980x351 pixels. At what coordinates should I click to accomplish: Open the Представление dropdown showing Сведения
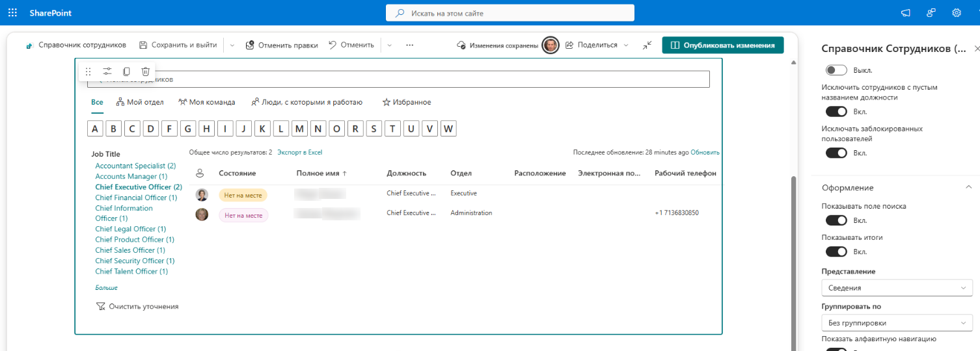[x=897, y=287]
